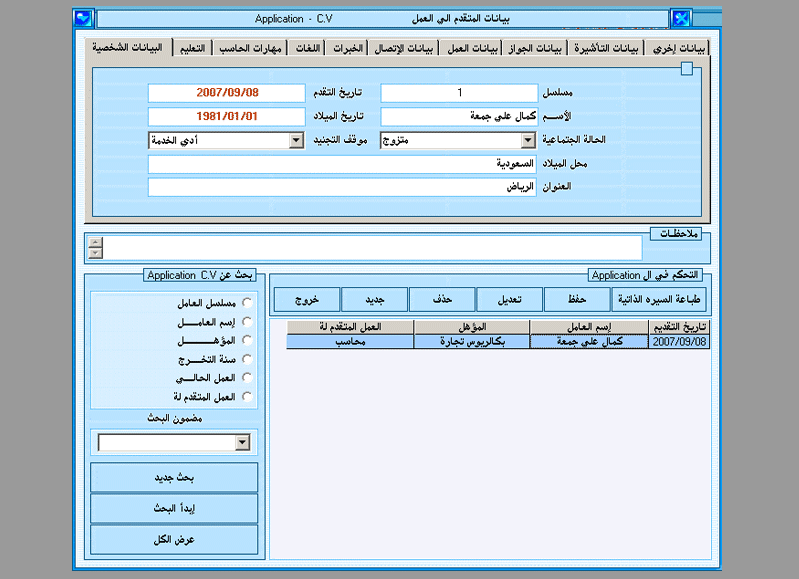This screenshot has height=579, width=799.
Task: Tick the small checkbox in the personal data panel corner
Action: (686, 69)
